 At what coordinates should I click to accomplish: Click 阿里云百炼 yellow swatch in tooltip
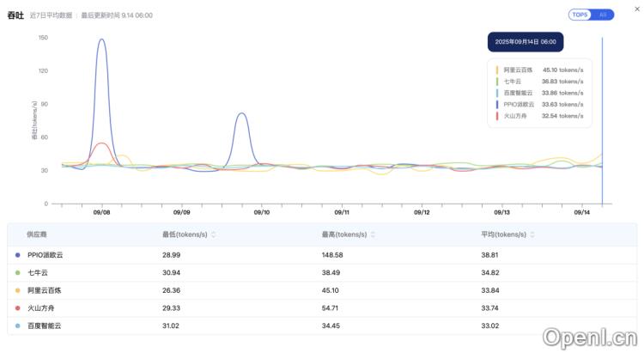[x=497, y=70]
